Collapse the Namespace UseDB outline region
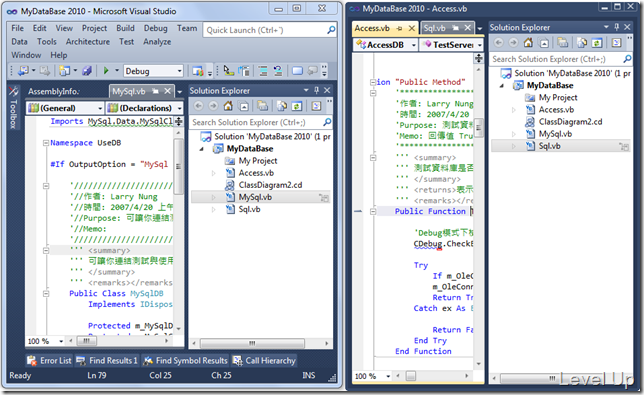The width and height of the screenshot is (644, 395). [46, 143]
